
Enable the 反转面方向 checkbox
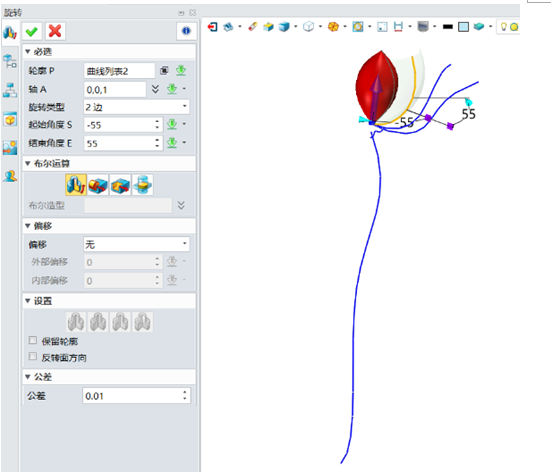[33, 356]
